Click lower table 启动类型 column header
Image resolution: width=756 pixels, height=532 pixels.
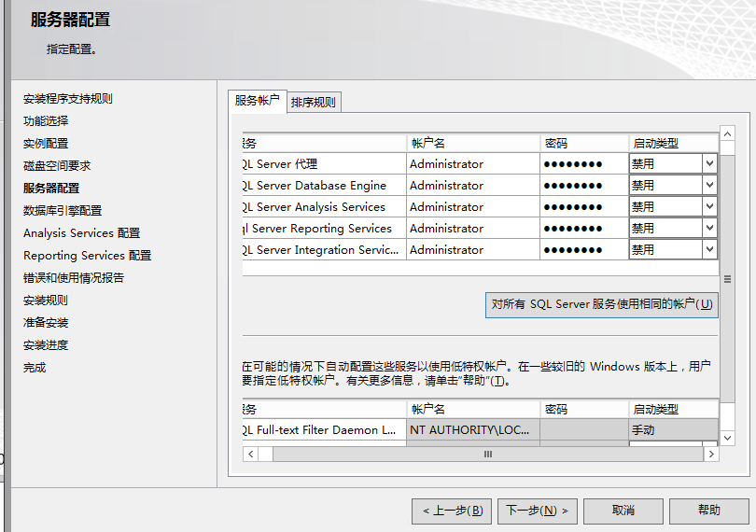(x=674, y=410)
